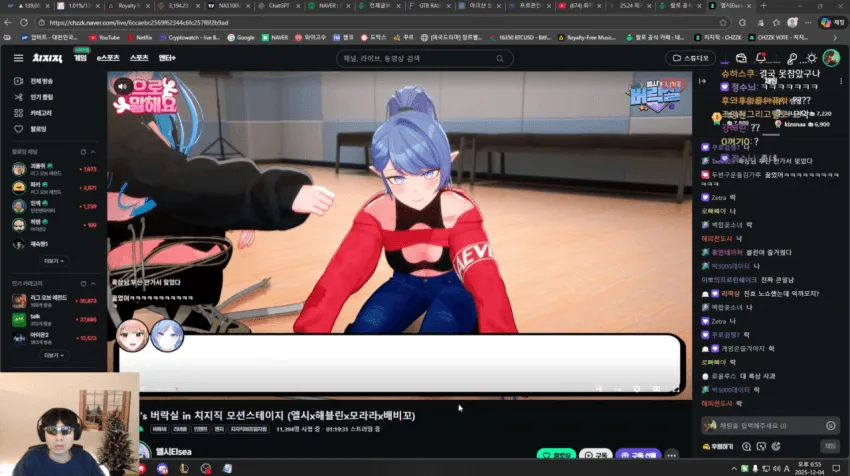
Task: Open the 엘시Elsea channel name
Action: 173,452
